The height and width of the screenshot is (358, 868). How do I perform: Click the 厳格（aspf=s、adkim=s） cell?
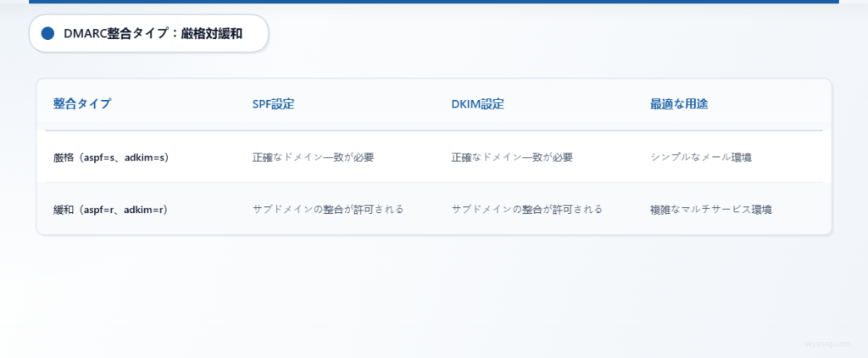coord(111,158)
